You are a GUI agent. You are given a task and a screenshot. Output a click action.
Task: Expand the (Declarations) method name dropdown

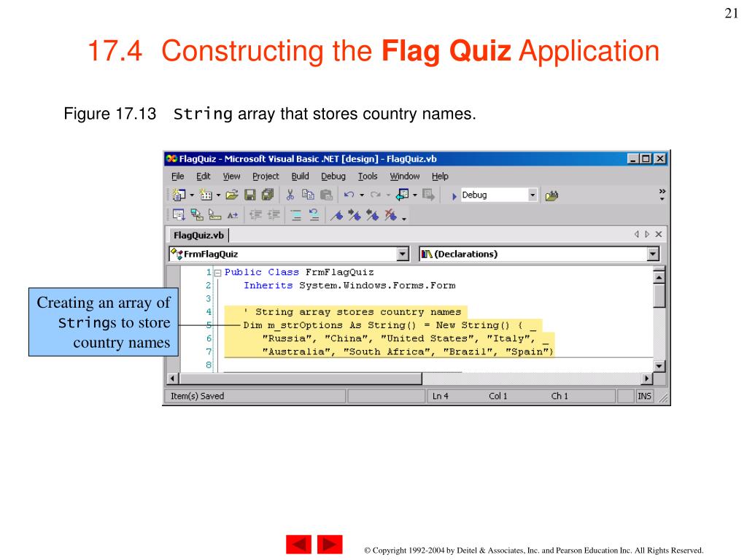[653, 254]
